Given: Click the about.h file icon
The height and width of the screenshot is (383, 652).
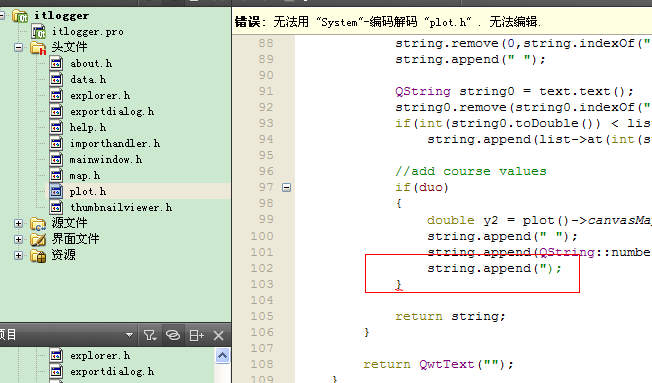Looking at the screenshot, I should pos(56,64).
